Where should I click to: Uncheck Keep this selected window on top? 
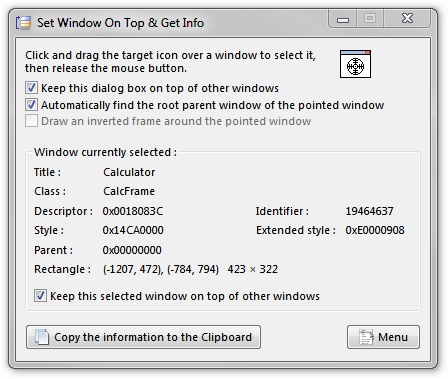[40, 296]
